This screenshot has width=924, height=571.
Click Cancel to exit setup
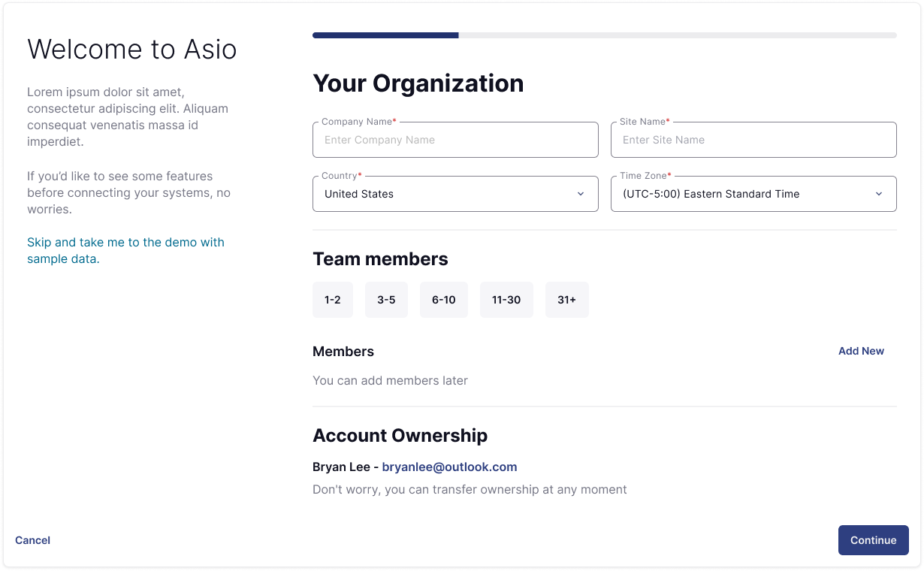coord(32,540)
